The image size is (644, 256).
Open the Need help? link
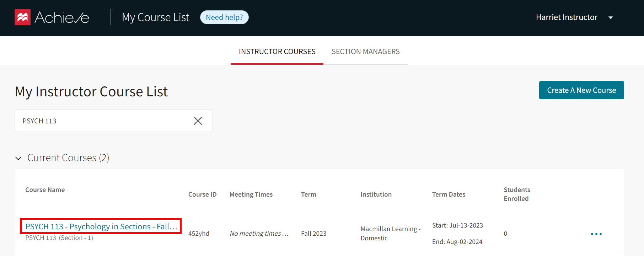tap(224, 17)
